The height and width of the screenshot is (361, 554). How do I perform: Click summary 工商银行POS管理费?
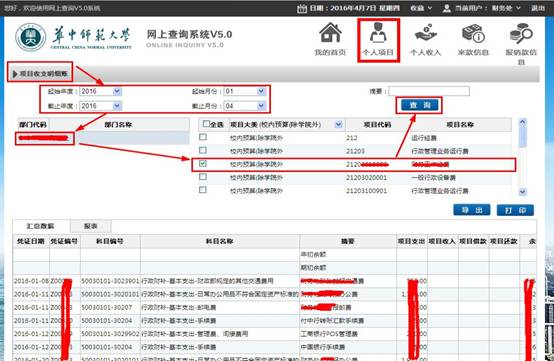(329, 334)
